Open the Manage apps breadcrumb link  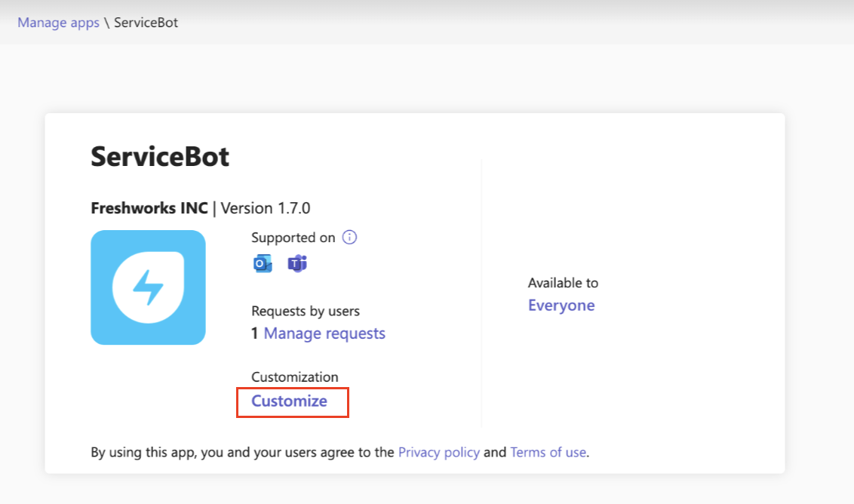(x=58, y=23)
